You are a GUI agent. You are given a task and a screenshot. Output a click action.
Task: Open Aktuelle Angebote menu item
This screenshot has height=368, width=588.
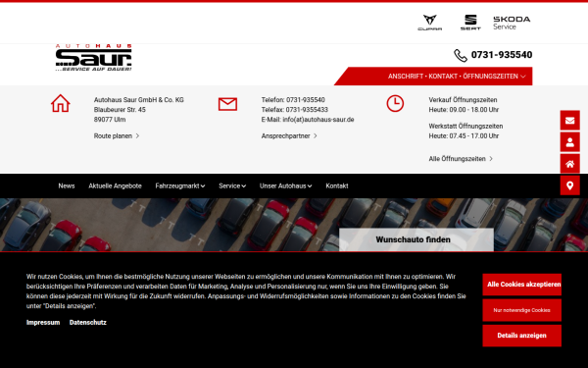115,185
